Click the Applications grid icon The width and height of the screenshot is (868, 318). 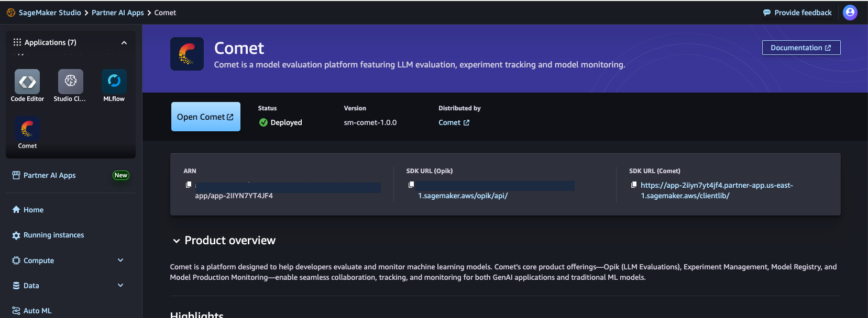click(17, 42)
